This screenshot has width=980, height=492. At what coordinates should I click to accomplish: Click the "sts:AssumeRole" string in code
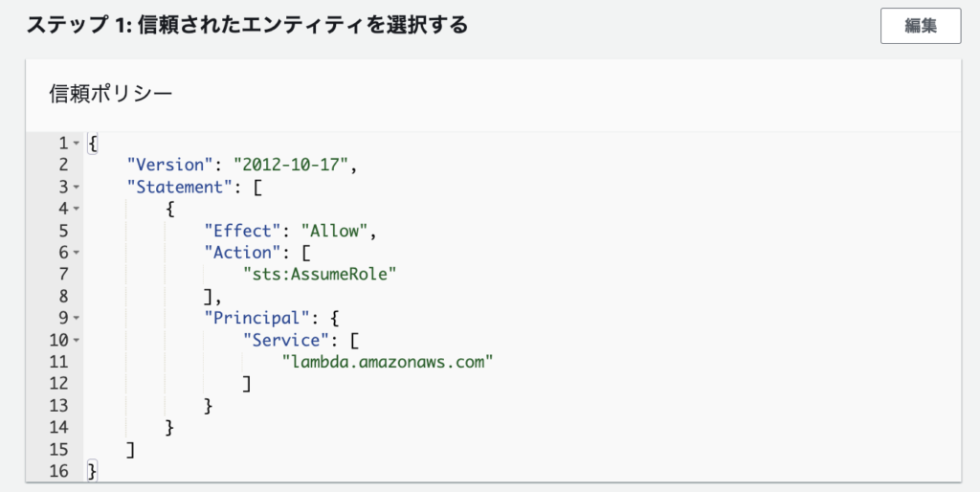(x=319, y=275)
